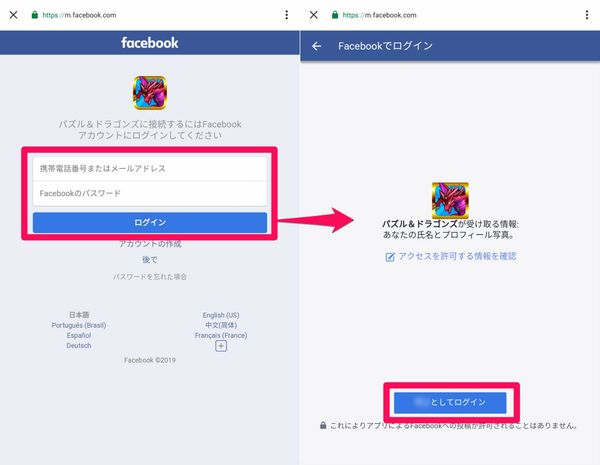Click the としてログイン button
The image size is (600, 465).
450,402
